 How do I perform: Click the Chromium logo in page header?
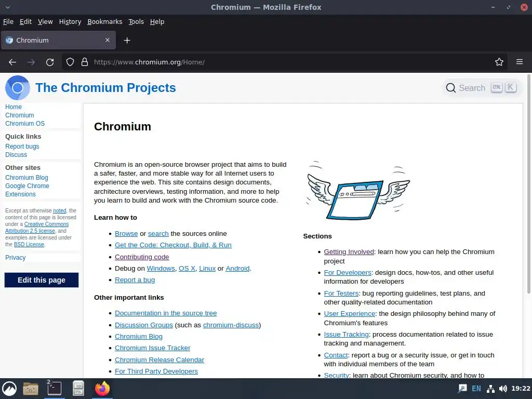18,88
